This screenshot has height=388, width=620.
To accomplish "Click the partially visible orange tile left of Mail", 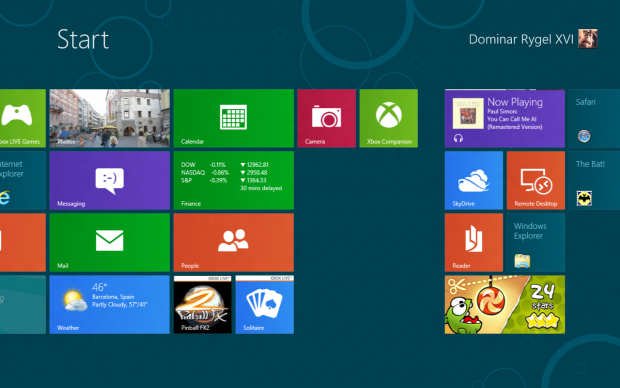I will (x=23, y=242).
